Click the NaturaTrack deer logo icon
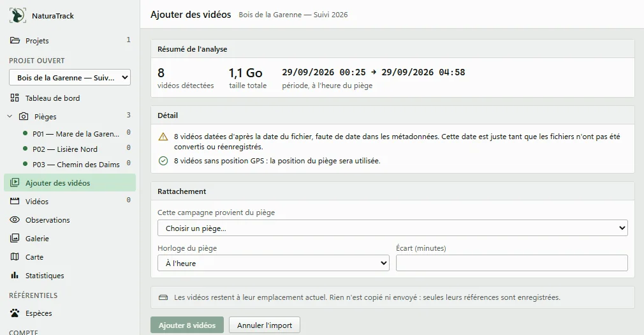 tap(17, 15)
